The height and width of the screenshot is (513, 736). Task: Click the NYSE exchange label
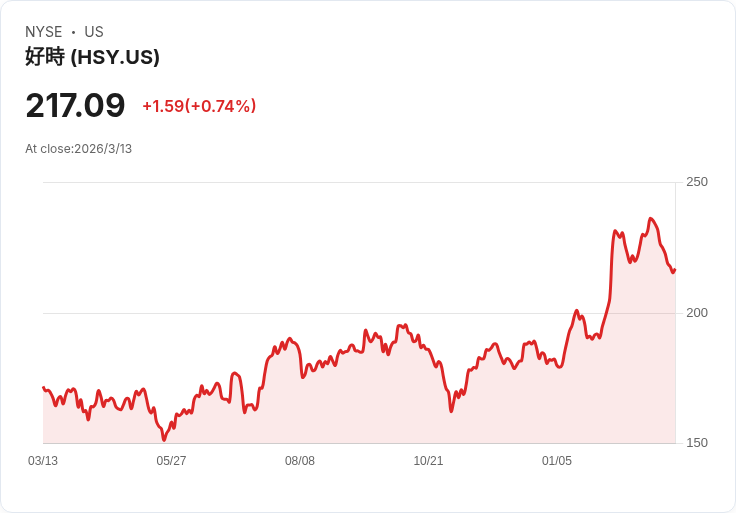[44, 32]
